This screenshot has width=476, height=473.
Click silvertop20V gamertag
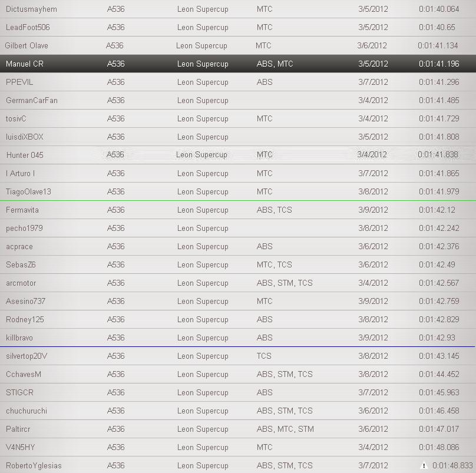(27, 356)
